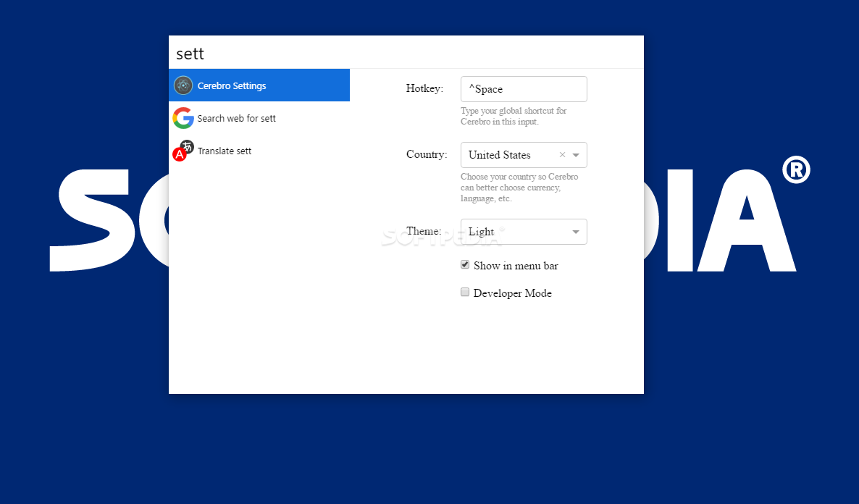859x504 pixels.
Task: Click the Hotkey: label
Action: [x=424, y=88]
